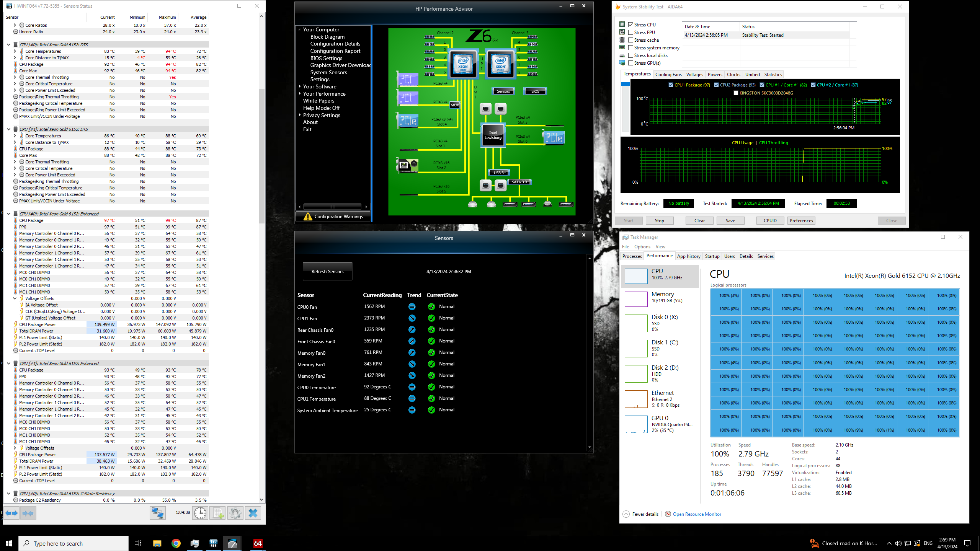Image resolution: width=980 pixels, height=551 pixels.
Task: Open Resource Monitor from Task Manager
Action: click(696, 514)
